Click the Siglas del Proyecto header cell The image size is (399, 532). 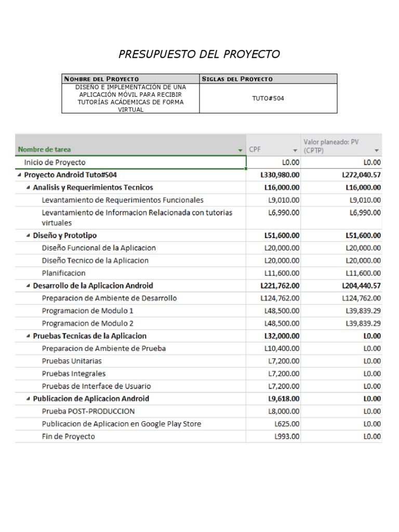[x=269, y=79]
